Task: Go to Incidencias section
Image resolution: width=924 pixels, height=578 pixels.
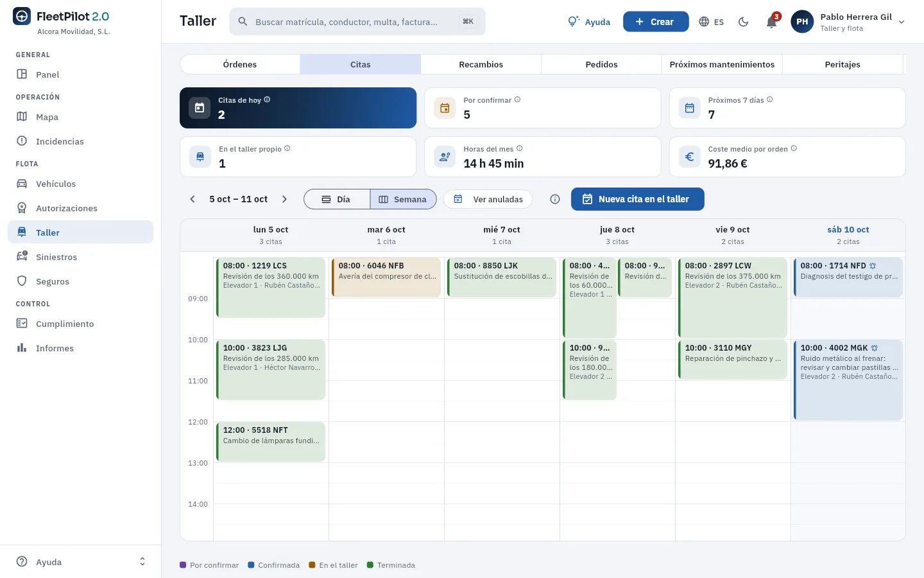Action: pos(80,141)
